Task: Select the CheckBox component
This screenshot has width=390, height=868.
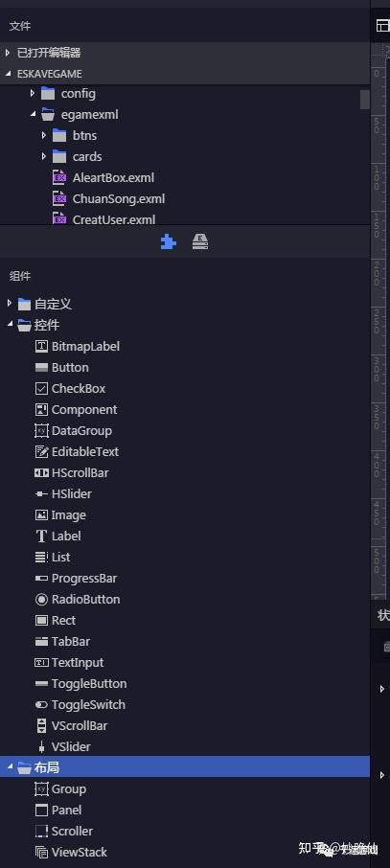Action: (70, 389)
